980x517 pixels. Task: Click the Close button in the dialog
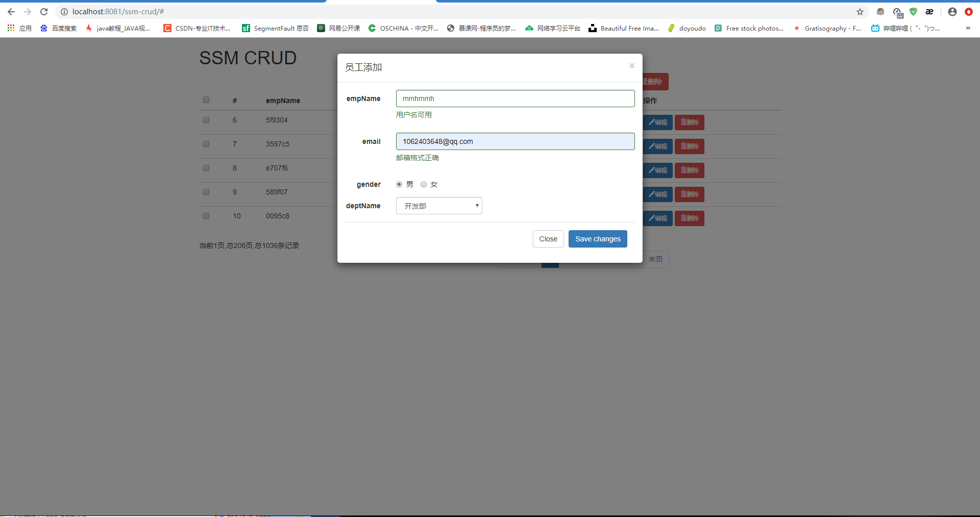(x=548, y=238)
